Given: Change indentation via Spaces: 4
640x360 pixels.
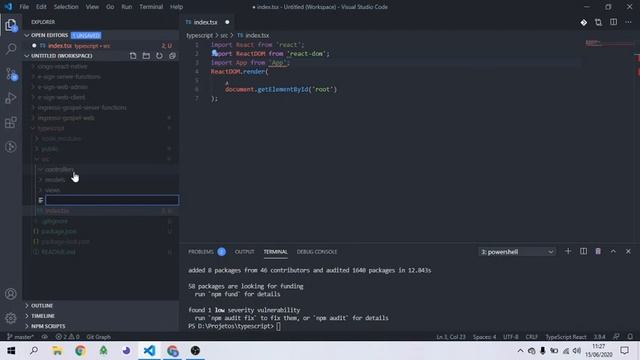Looking at the screenshot, I should pyautogui.click(x=484, y=337).
